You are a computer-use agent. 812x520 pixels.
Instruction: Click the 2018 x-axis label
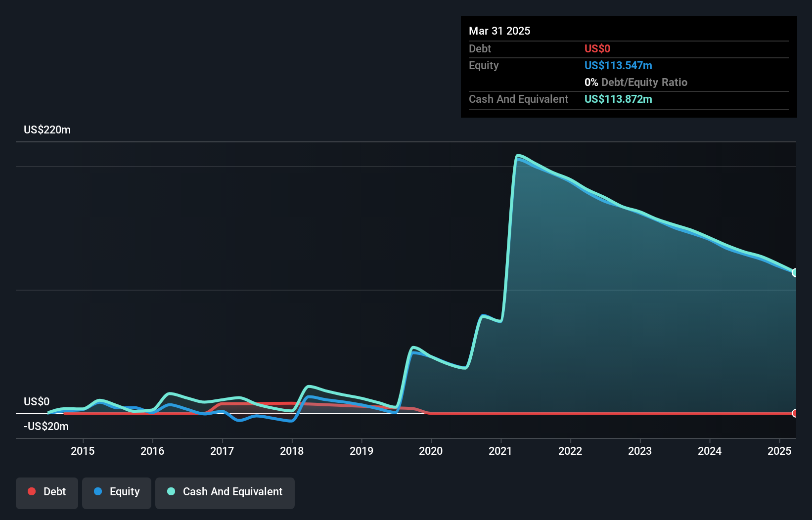coord(292,451)
